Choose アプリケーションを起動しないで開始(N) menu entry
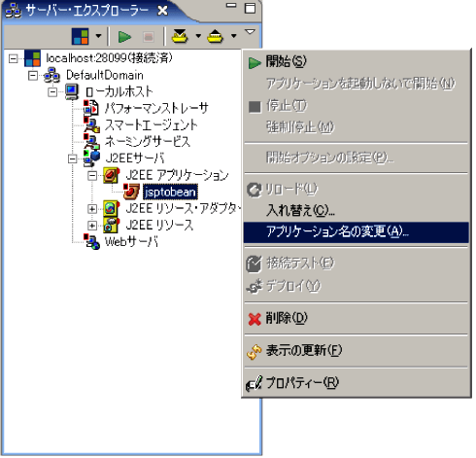Screen dimensions: 476x458 pos(357,84)
